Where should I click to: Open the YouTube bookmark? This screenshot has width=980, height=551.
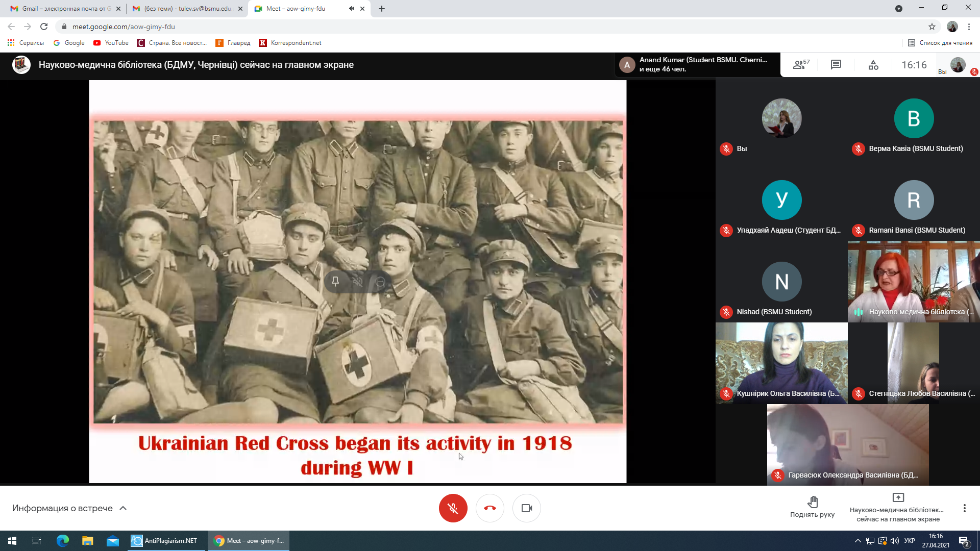(111, 43)
